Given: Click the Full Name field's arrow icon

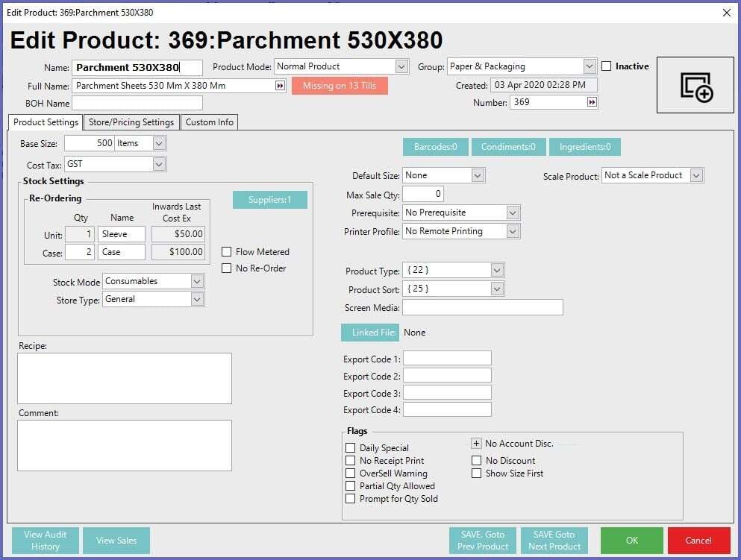Looking at the screenshot, I should [x=280, y=86].
